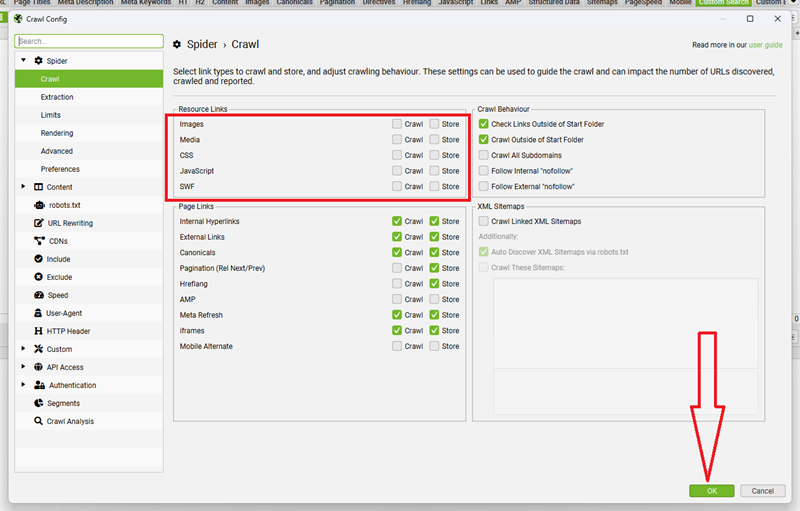
Task: Click inside the sidebar Search field
Action: [89, 41]
